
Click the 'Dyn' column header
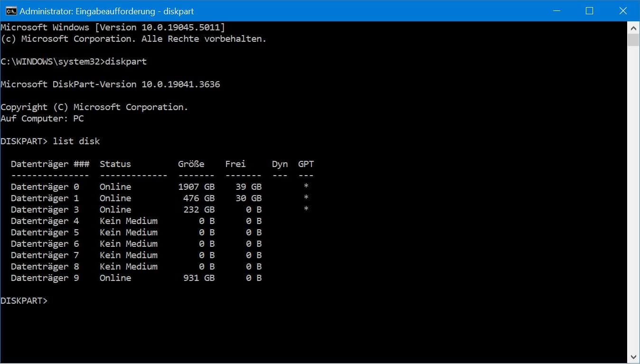pyautogui.click(x=280, y=164)
